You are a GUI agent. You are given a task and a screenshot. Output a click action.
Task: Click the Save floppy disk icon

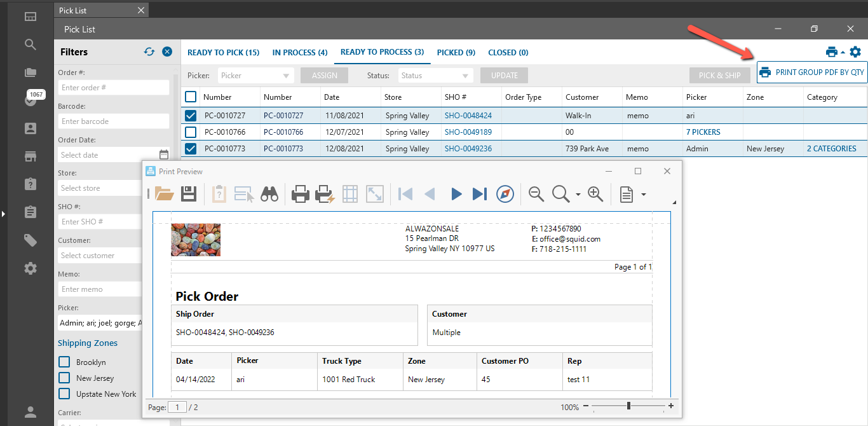click(x=189, y=194)
